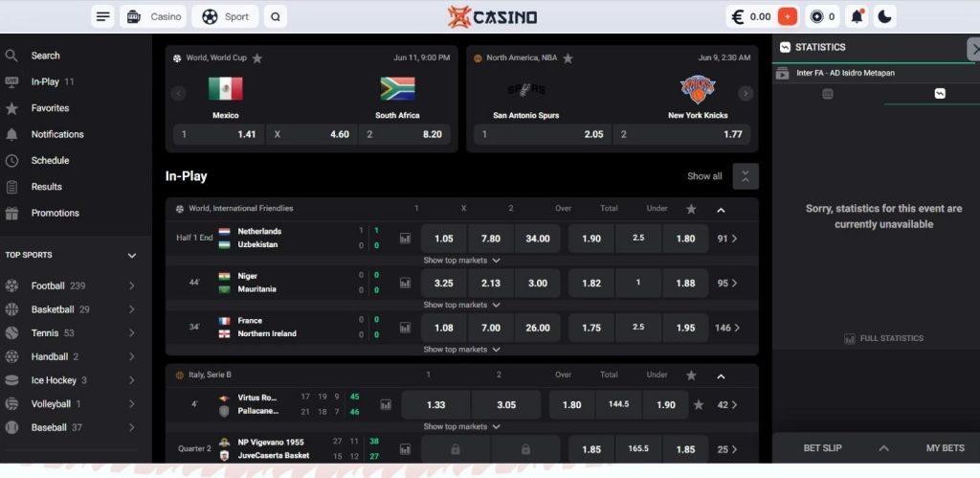
Task: Open Schedule in sidebar
Action: pos(50,161)
